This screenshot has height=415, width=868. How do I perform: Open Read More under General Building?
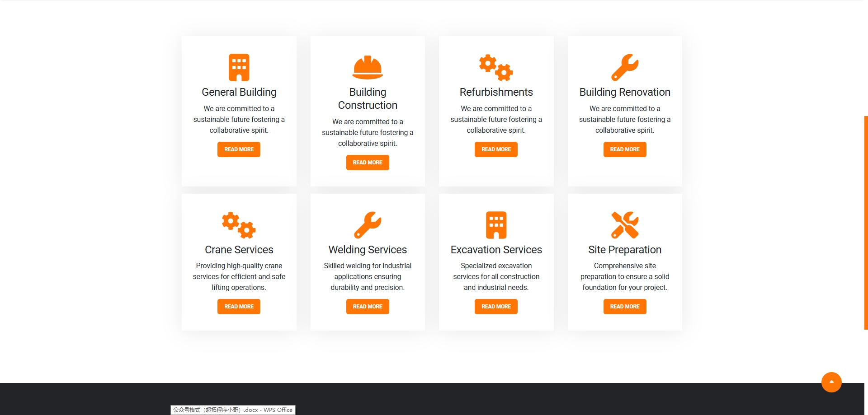239,149
